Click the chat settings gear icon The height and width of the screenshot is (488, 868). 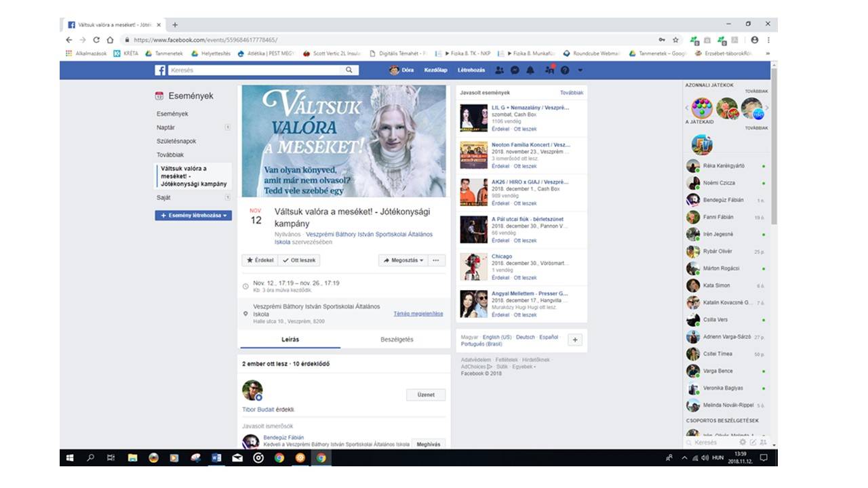[x=742, y=443]
